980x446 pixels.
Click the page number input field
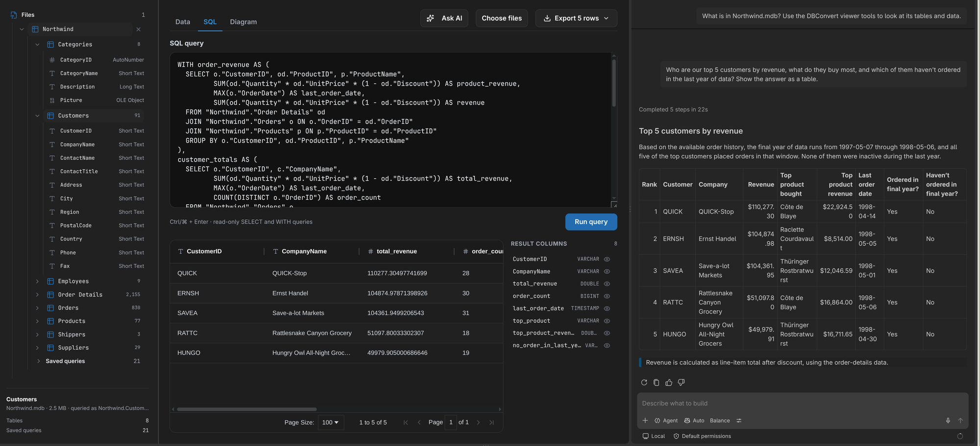point(451,423)
